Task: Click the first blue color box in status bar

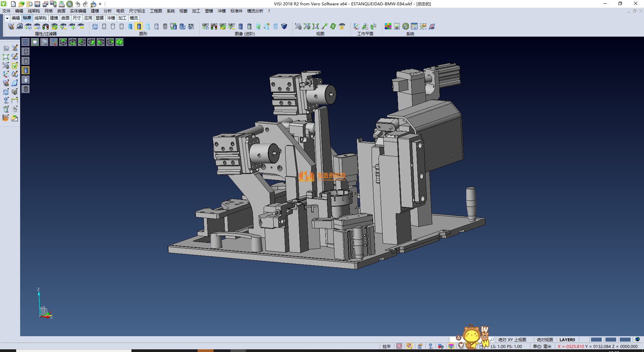Action: point(596,340)
